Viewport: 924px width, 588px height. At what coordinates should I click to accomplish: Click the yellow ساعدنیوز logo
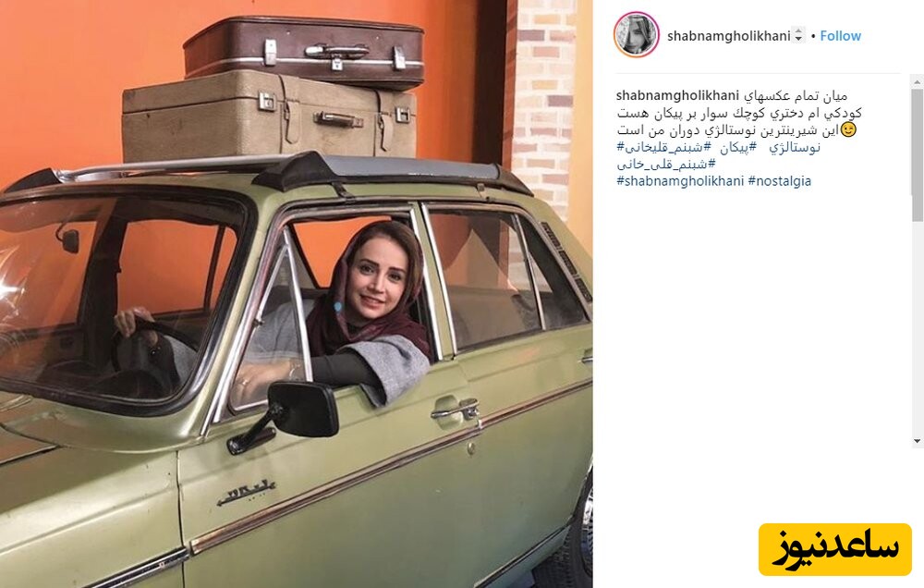(834, 549)
